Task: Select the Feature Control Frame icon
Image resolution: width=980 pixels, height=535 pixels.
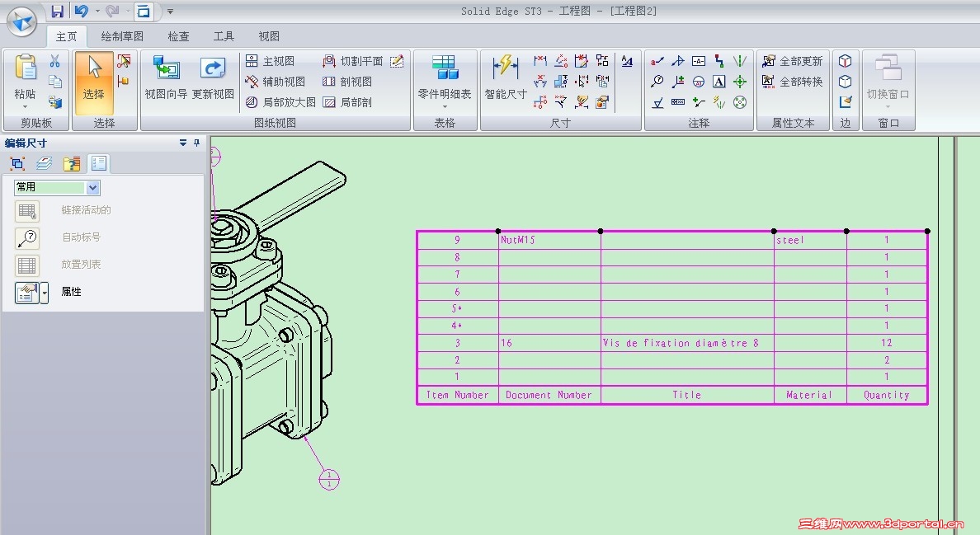Action: point(678,102)
